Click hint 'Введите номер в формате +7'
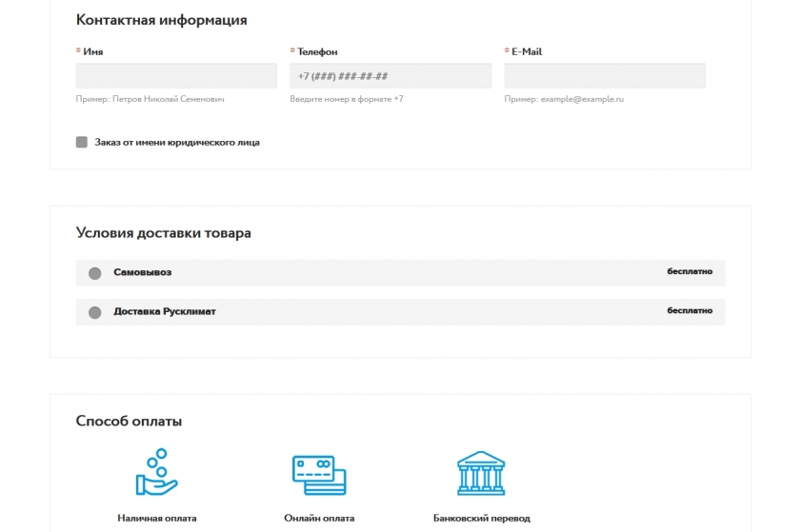This screenshot has height=532, width=800. click(347, 99)
